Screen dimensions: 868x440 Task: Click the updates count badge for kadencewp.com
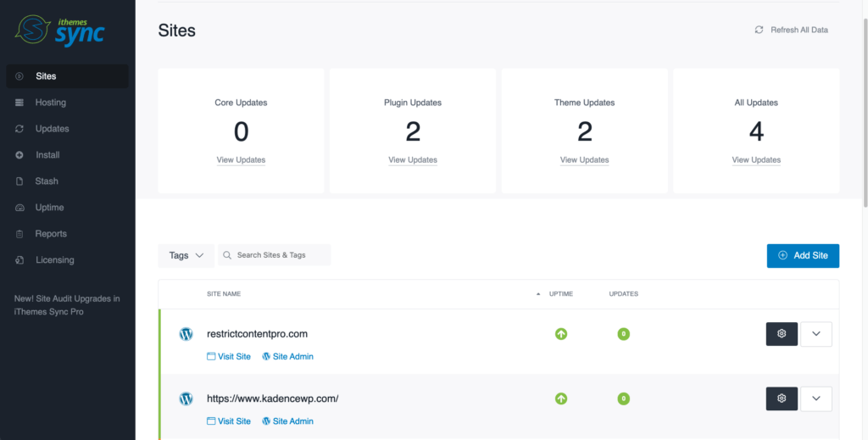click(x=624, y=398)
